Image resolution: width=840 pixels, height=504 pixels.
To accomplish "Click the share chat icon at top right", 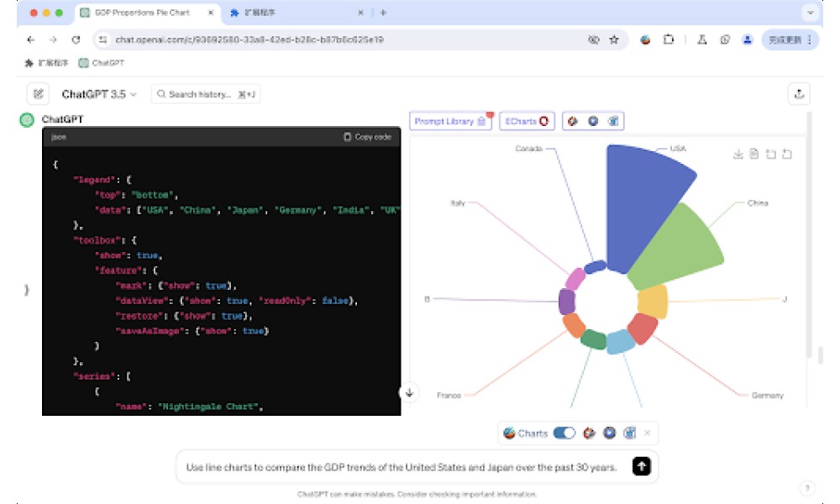I will pyautogui.click(x=799, y=94).
